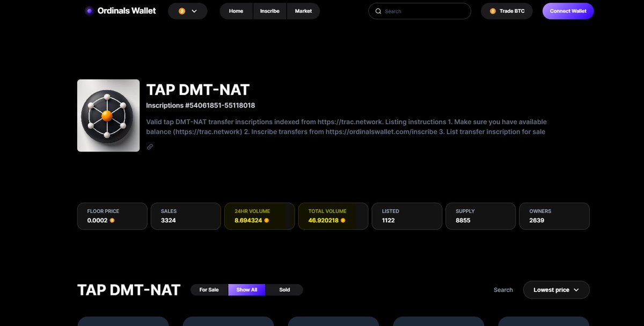Click the Supply 8855 stat card
This screenshot has height=326, width=644.
[x=481, y=216]
